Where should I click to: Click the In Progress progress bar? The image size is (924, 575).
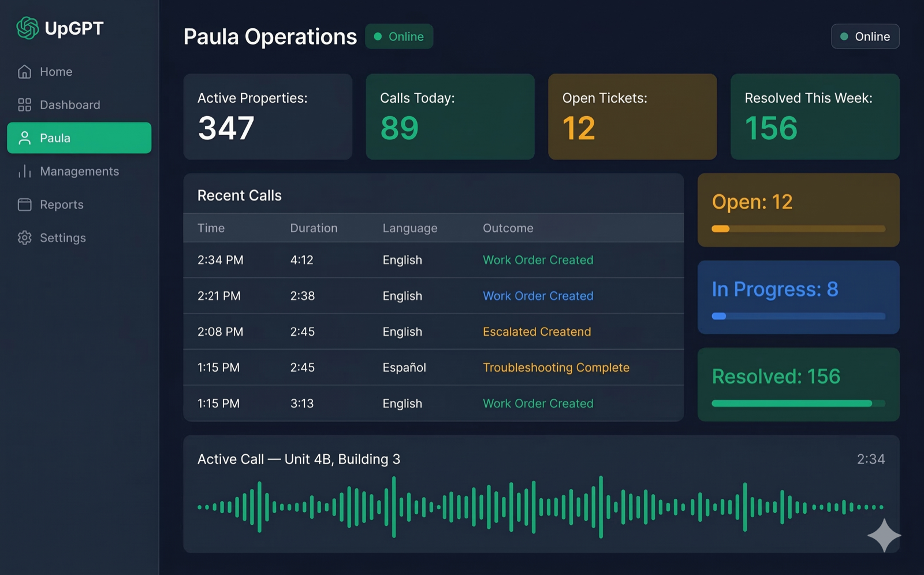tap(798, 316)
